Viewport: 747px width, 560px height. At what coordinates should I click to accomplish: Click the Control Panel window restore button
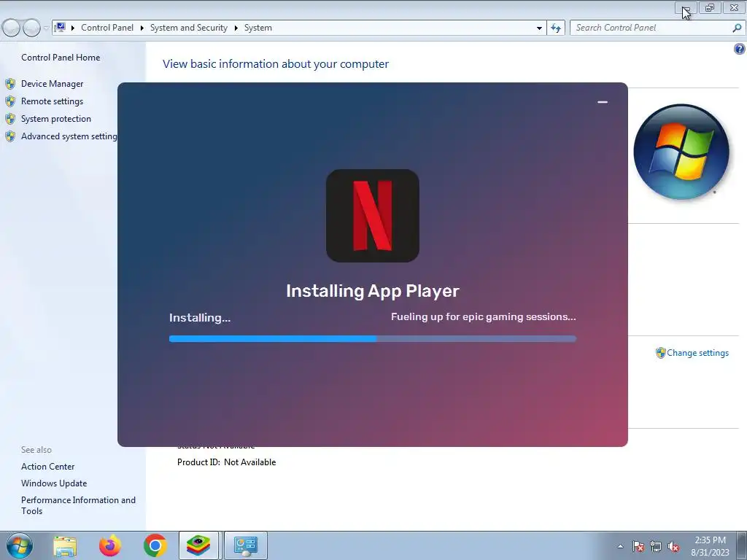point(710,7)
